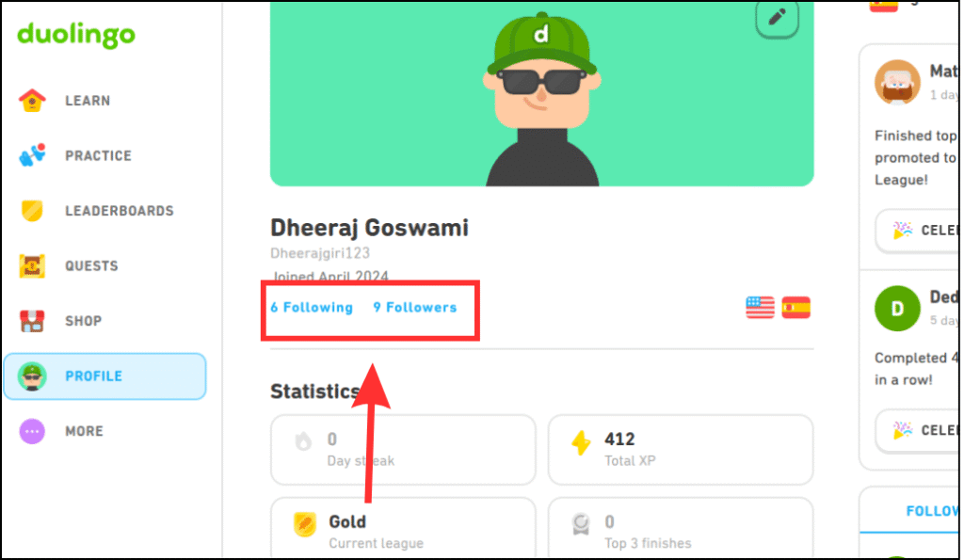
Task: Click Dheeraj's profile avatar picture
Action: [541, 89]
